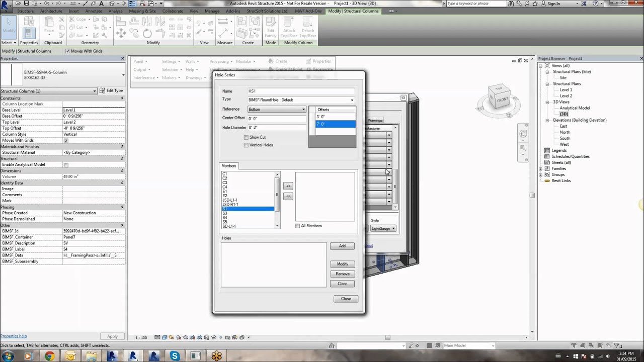
Task: Click the move members left '<<' button
Action: point(288,197)
